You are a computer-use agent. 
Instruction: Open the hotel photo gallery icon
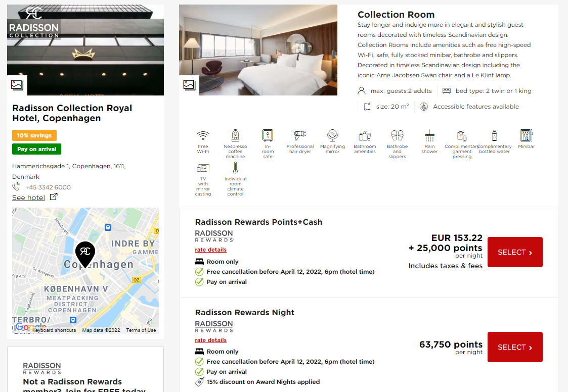click(17, 85)
